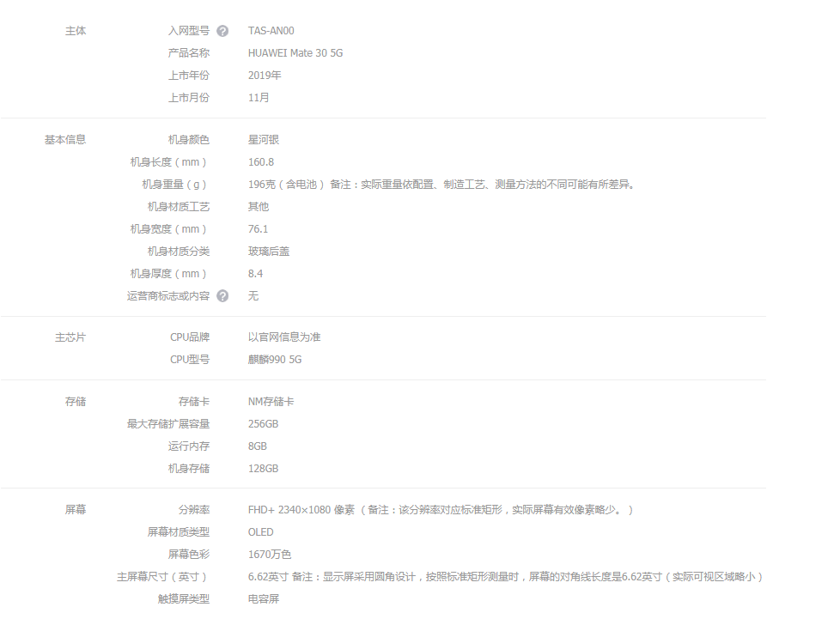Click the 最大存储扩展容量 label
Viewport: 840px width, 619px height.
[168, 424]
